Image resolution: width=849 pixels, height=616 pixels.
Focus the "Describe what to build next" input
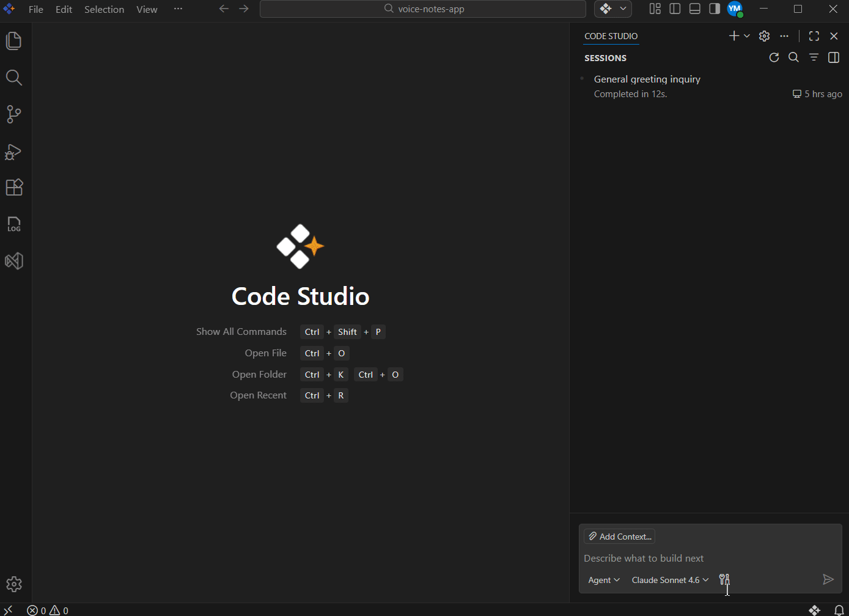point(710,558)
